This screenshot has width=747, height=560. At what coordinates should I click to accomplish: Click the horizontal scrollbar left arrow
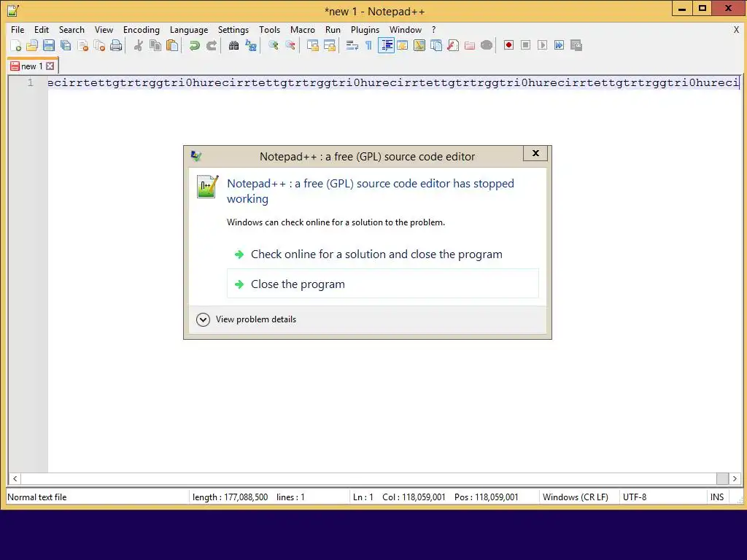tap(15, 478)
